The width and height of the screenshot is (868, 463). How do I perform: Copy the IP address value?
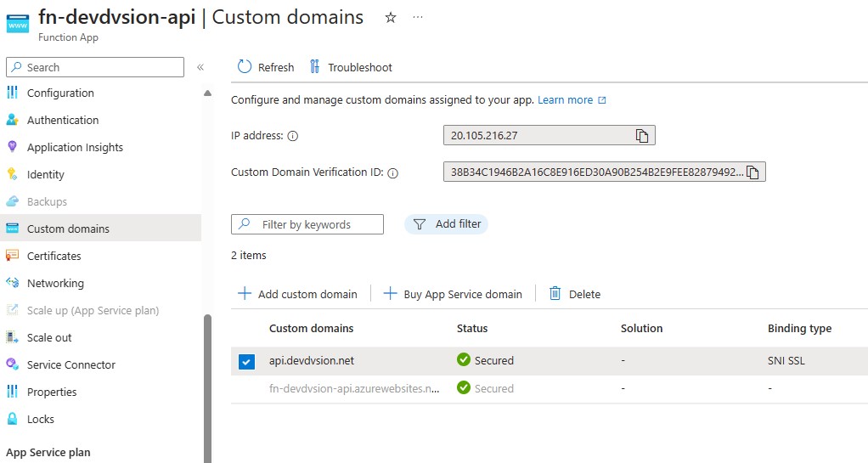641,136
